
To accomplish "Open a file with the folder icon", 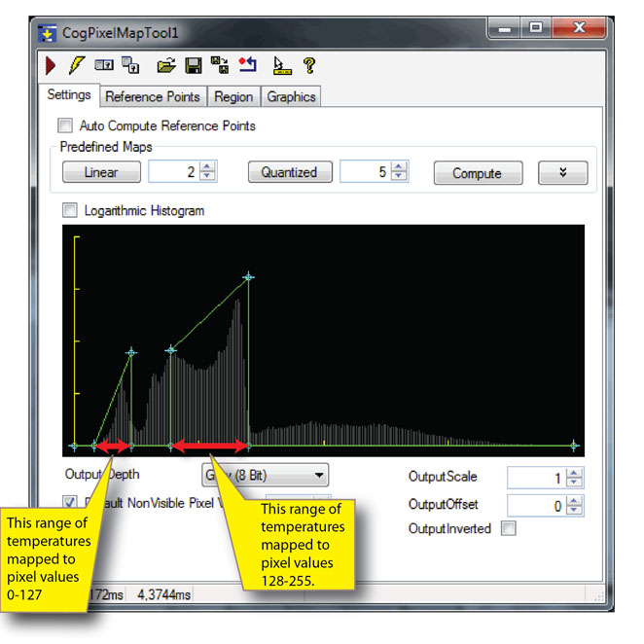I will (166, 65).
